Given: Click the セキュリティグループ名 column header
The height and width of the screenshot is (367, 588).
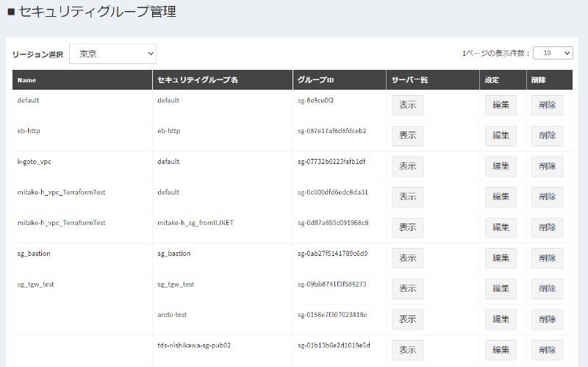Looking at the screenshot, I should pyautogui.click(x=197, y=79).
